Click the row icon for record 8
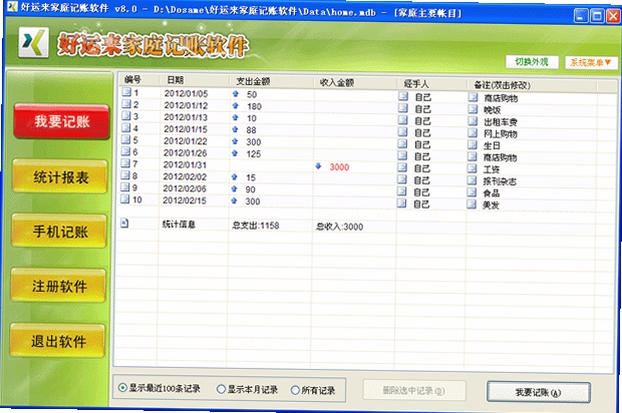This screenshot has width=622, height=413. point(125,175)
